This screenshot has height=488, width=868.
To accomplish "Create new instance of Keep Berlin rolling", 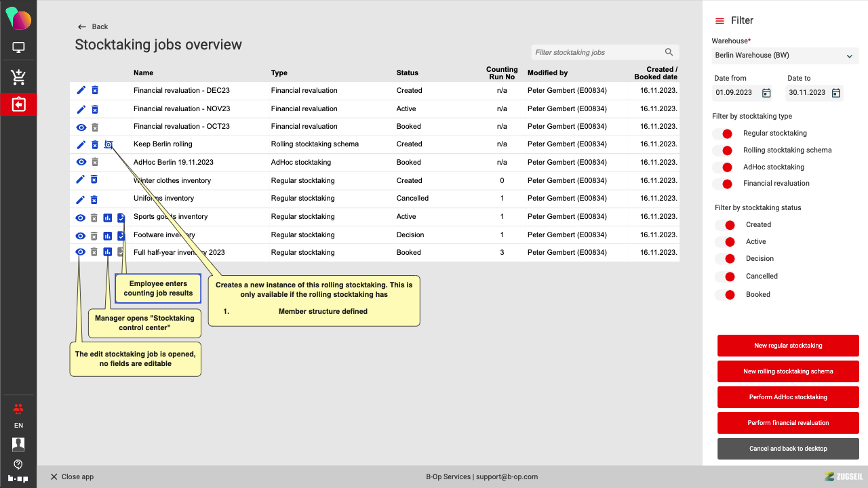I will [108, 144].
